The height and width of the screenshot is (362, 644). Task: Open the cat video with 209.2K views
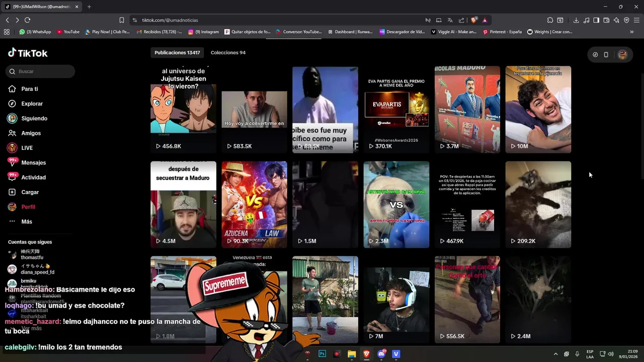(x=538, y=205)
